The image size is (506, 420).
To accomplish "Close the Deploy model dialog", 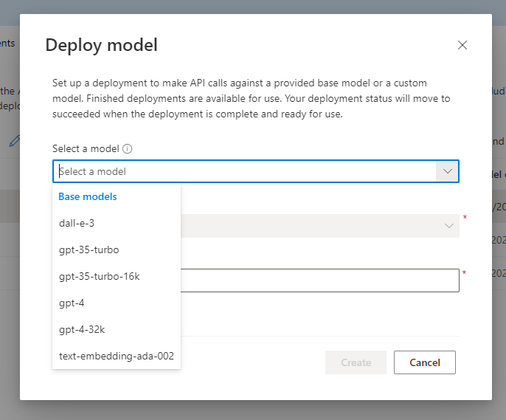I will click(462, 45).
